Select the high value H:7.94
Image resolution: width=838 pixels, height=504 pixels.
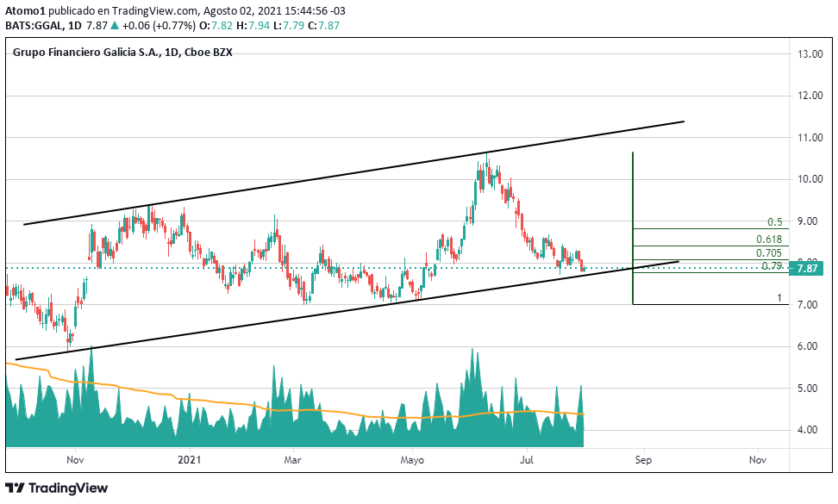click(253, 26)
